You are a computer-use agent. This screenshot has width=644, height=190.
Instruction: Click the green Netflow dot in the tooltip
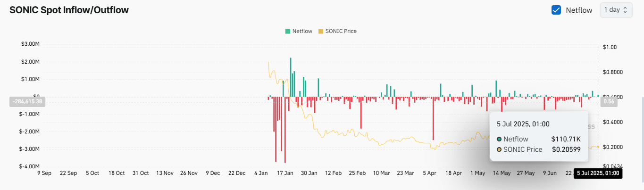click(499, 139)
